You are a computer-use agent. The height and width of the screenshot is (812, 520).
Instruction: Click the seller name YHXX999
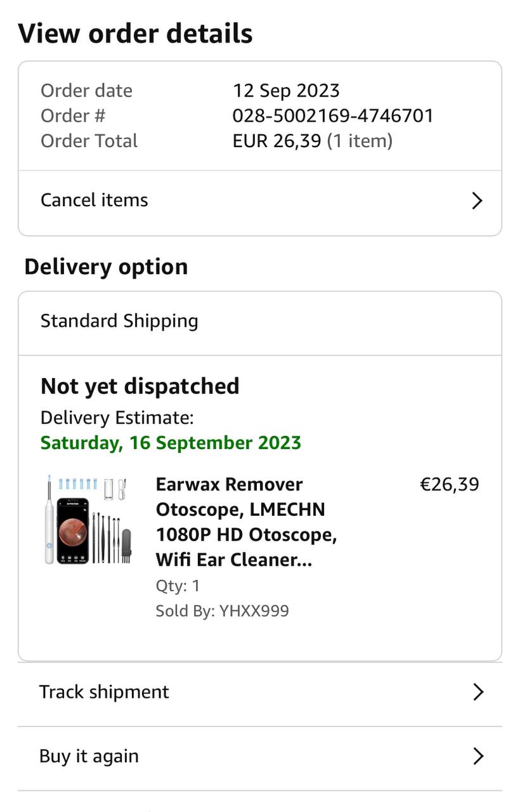pos(254,611)
